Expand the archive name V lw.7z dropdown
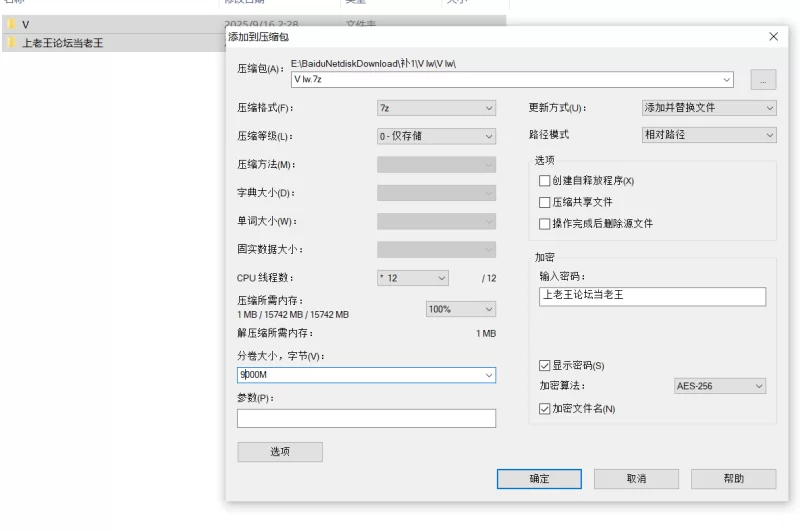 click(x=726, y=80)
